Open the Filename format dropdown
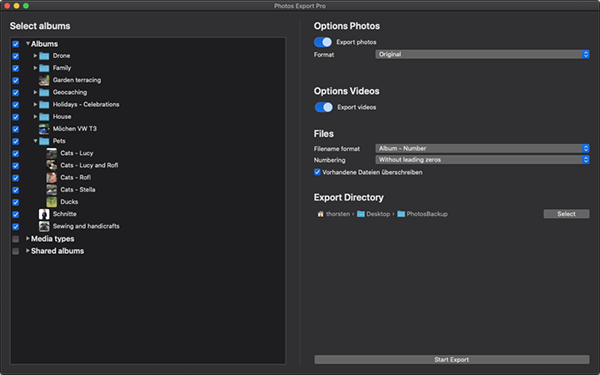This screenshot has height=375, width=600. tap(482, 148)
